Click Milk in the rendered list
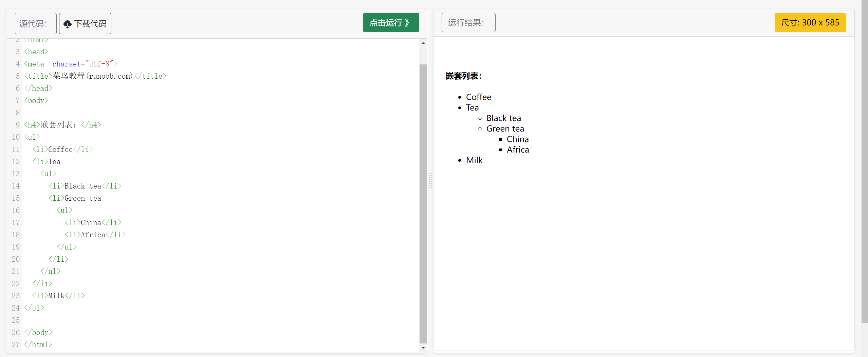The width and height of the screenshot is (868, 357). coord(474,160)
